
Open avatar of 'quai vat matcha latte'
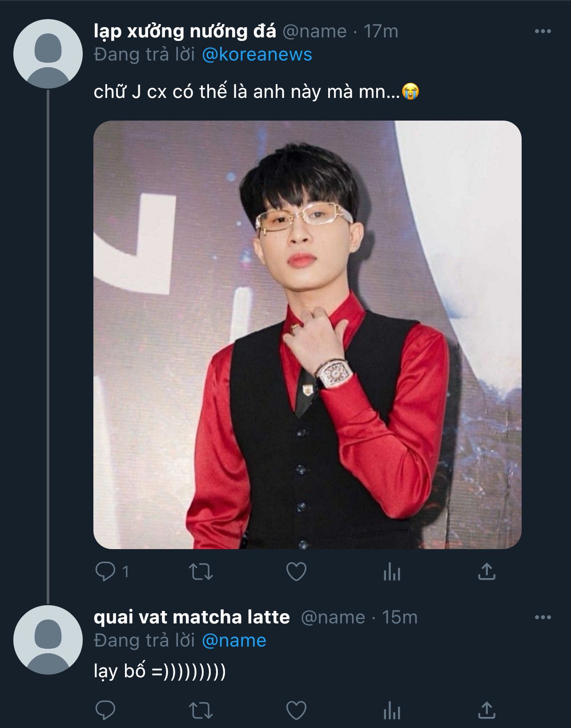click(x=48, y=640)
